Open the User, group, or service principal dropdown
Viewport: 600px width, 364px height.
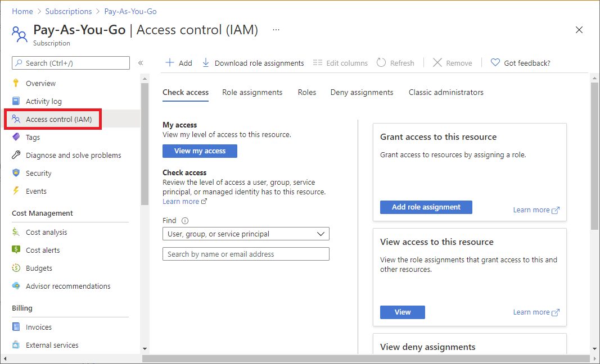(246, 234)
